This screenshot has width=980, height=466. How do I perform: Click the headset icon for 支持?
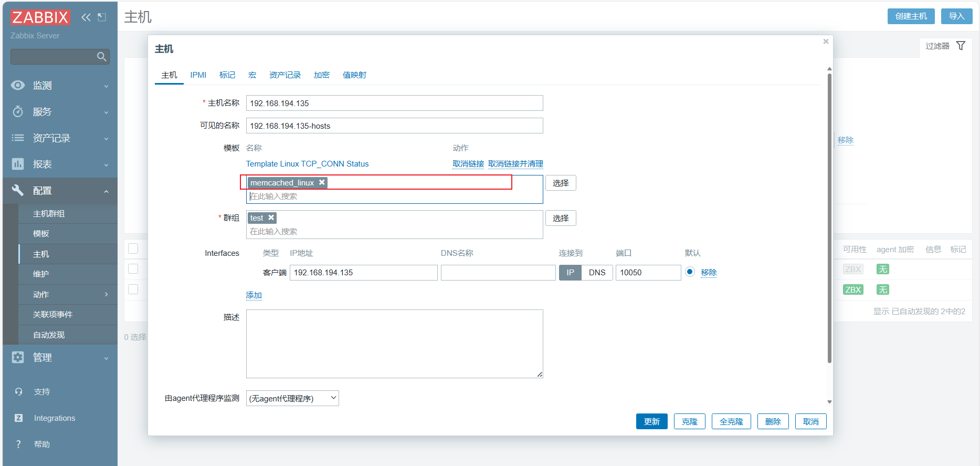pos(19,391)
